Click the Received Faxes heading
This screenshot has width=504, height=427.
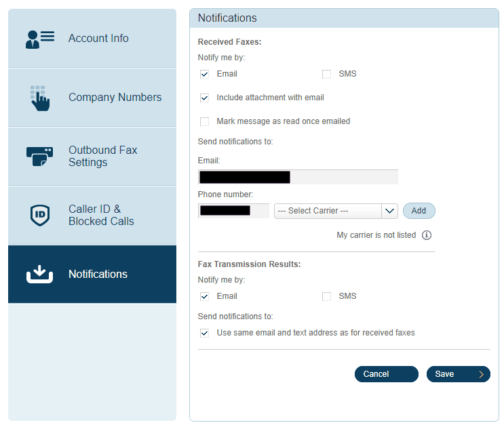(229, 42)
